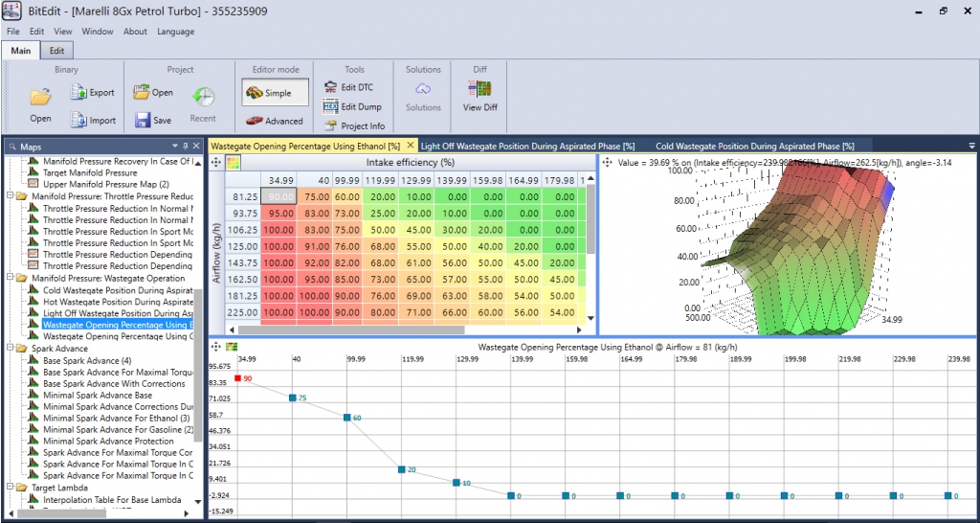Screen dimensions: 980x523
Task: Select Minimal Spark Advance For Ethanol (3)
Action: (x=116, y=418)
